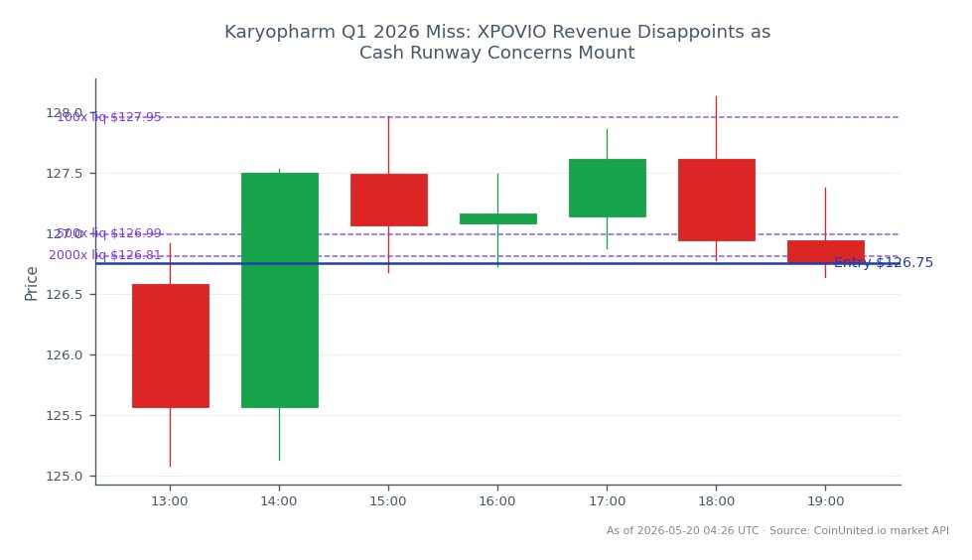Screen dimensions: 972x560
Task: Click the 125.5 y-axis tick label
Action: [64, 415]
